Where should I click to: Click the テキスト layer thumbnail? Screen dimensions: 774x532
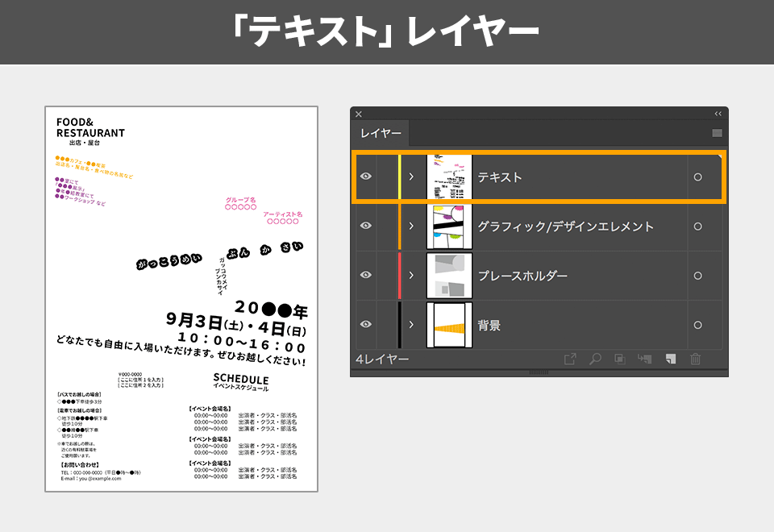[449, 177]
